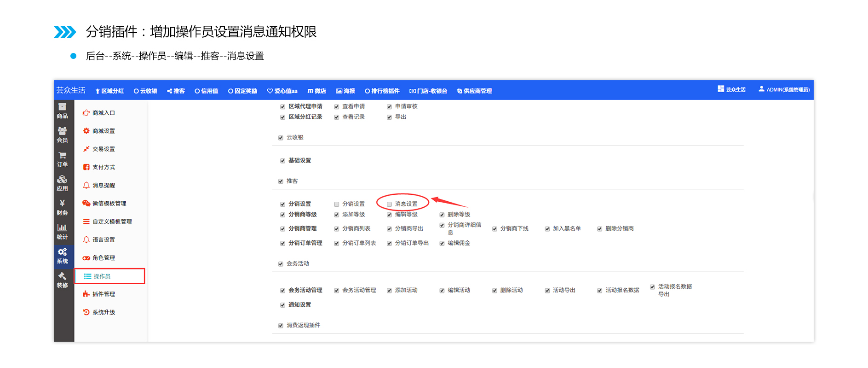Image resolution: width=868 pixels, height=368 pixels.
Task: Click the 交易设置 icon
Action: pyautogui.click(x=86, y=149)
